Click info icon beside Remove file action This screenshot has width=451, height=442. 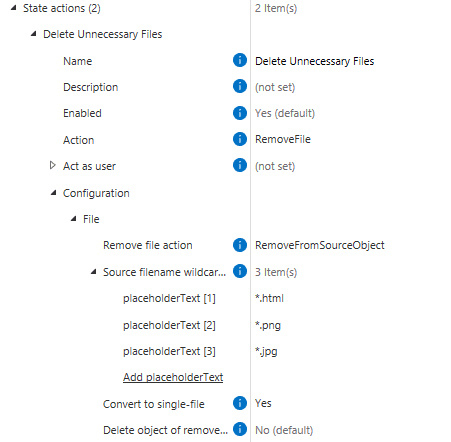click(x=240, y=245)
